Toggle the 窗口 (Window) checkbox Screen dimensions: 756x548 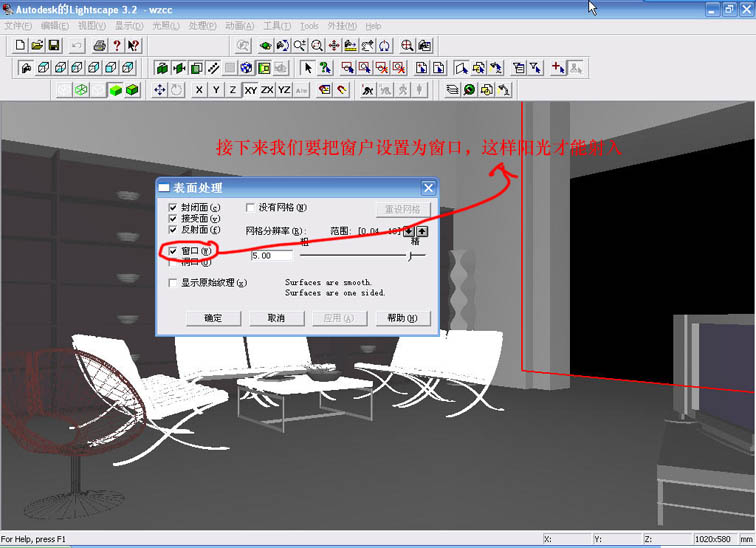(x=174, y=250)
